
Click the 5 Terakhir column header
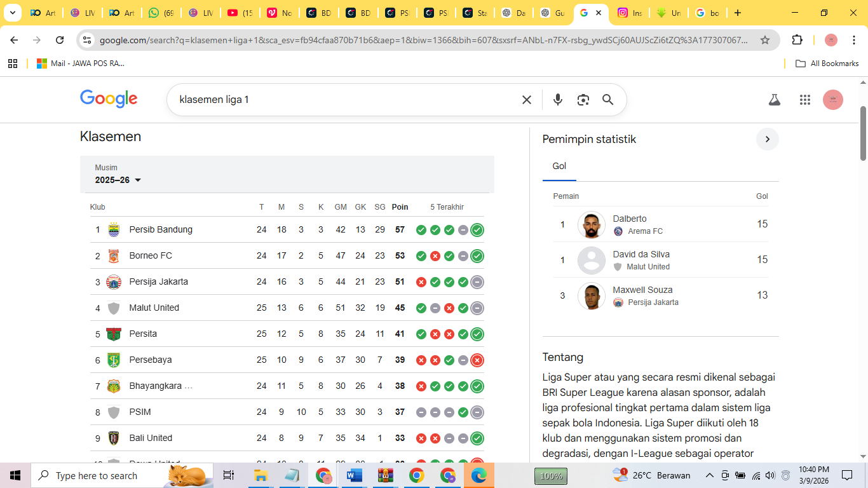click(447, 207)
